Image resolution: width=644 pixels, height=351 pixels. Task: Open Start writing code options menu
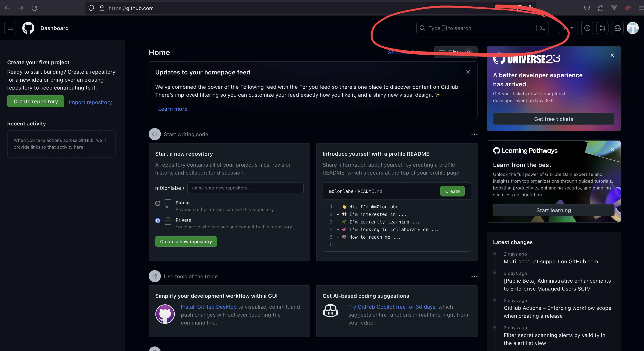tap(474, 134)
